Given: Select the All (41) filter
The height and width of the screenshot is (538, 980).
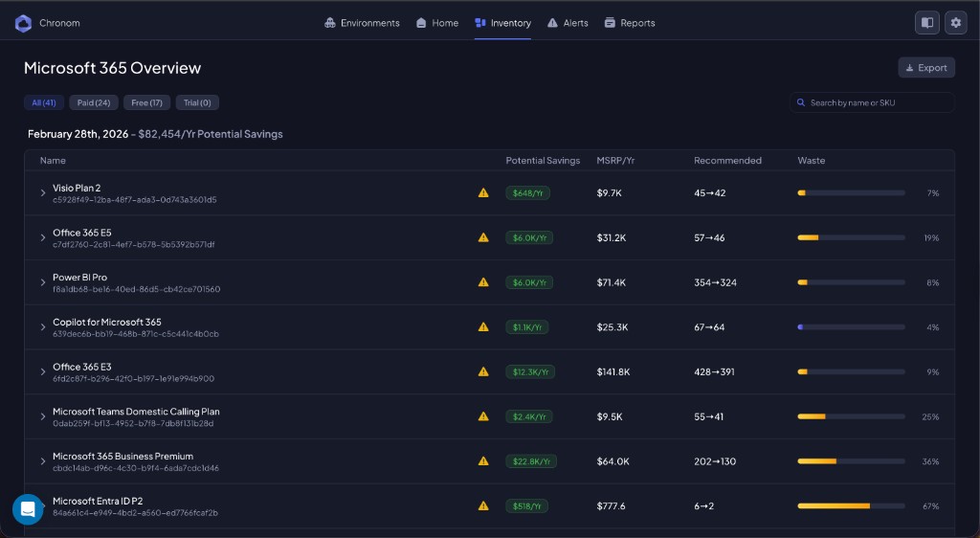Looking at the screenshot, I should [44, 102].
